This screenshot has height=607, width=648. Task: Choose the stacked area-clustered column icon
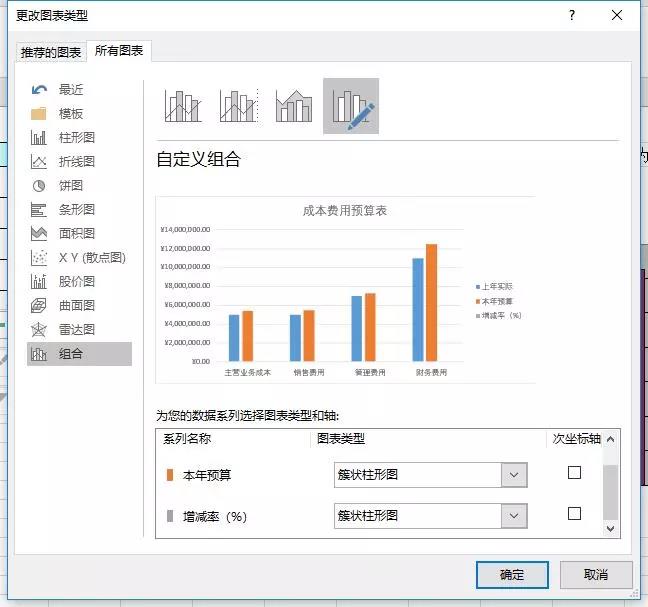[x=294, y=106]
